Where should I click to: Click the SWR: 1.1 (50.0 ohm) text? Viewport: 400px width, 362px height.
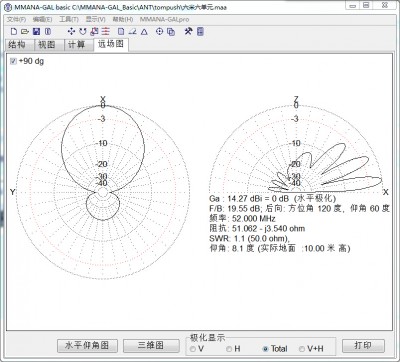(x=249, y=239)
